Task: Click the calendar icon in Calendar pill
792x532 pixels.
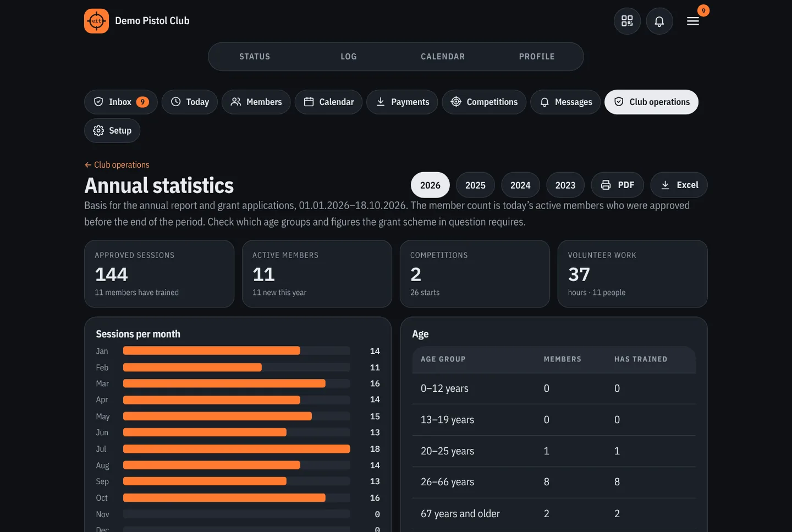Action: (x=309, y=102)
